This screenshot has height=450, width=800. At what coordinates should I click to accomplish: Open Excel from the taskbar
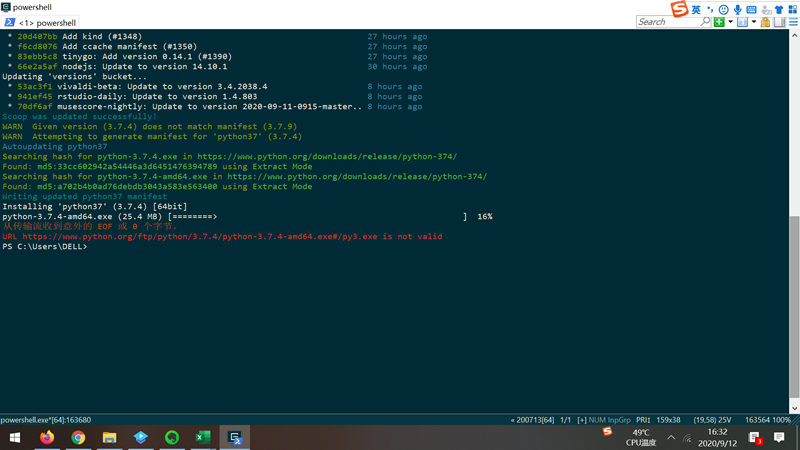[203, 438]
